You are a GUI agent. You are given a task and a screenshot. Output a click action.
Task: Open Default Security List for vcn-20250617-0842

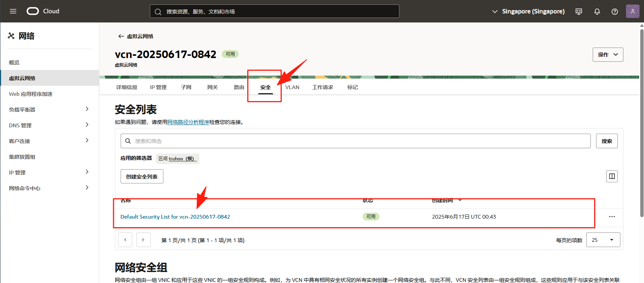[x=175, y=217]
